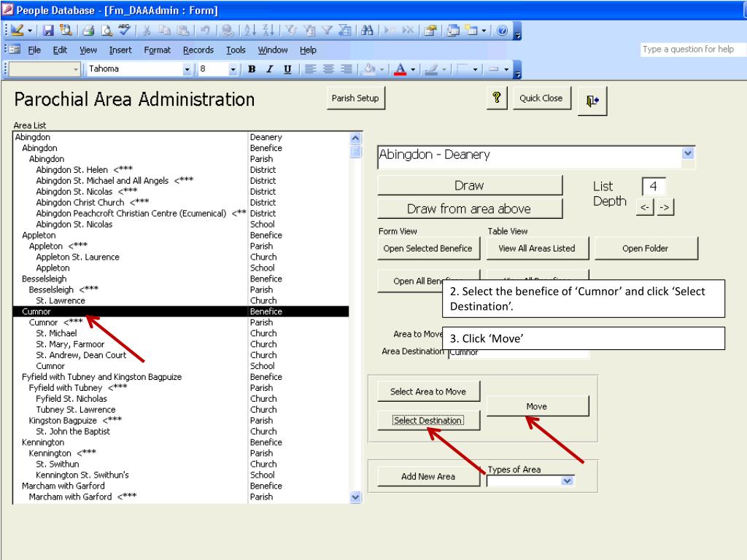747x560 pixels.
Task: Click the Move button
Action: [x=537, y=406]
